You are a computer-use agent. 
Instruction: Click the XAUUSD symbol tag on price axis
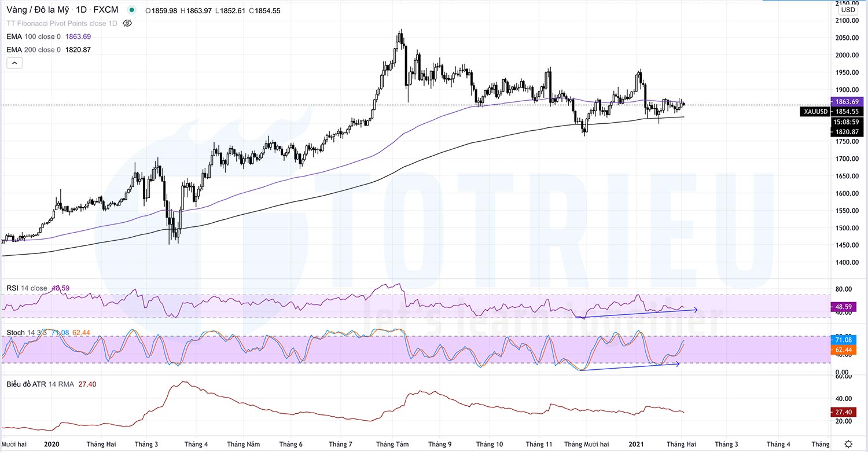point(815,112)
